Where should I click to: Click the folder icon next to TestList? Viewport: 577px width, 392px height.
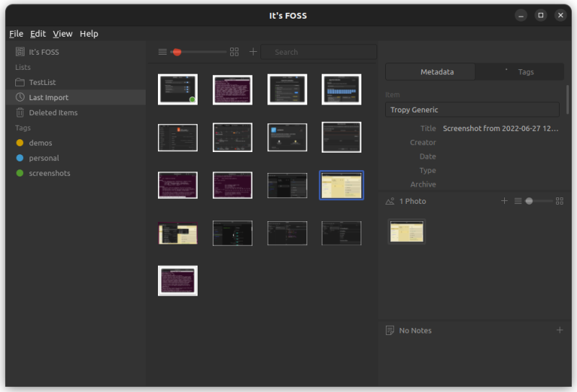point(20,82)
